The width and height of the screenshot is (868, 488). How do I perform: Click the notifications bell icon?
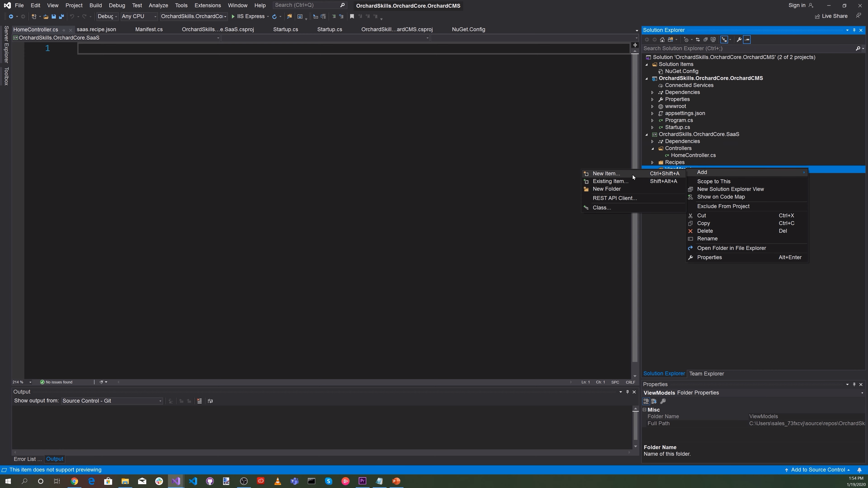click(859, 470)
